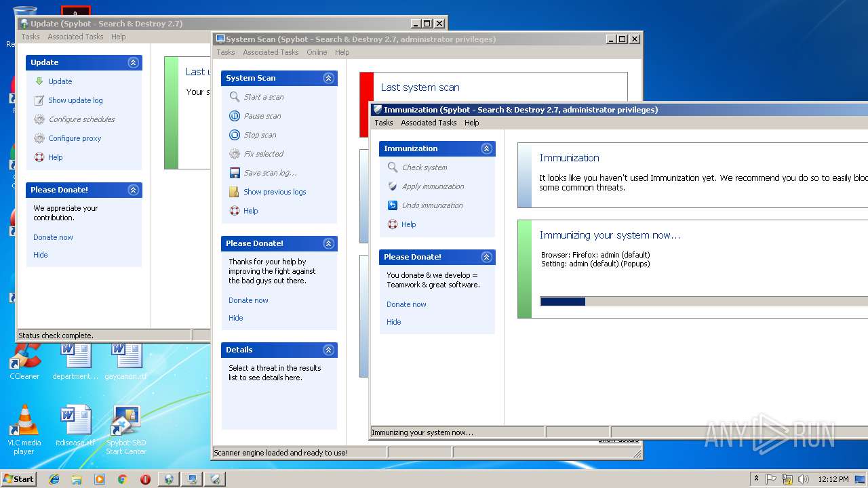868x488 pixels.
Task: Click Donate now in System Scan window
Action: click(248, 300)
